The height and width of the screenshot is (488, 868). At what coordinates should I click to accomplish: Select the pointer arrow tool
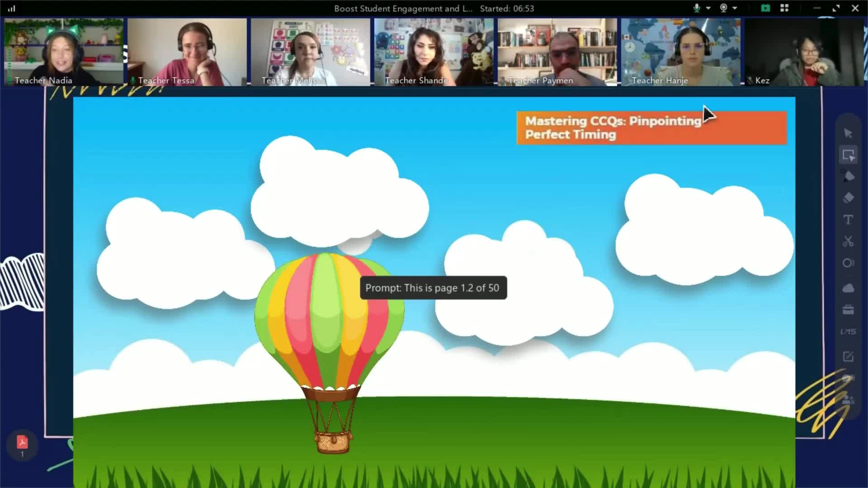click(848, 133)
